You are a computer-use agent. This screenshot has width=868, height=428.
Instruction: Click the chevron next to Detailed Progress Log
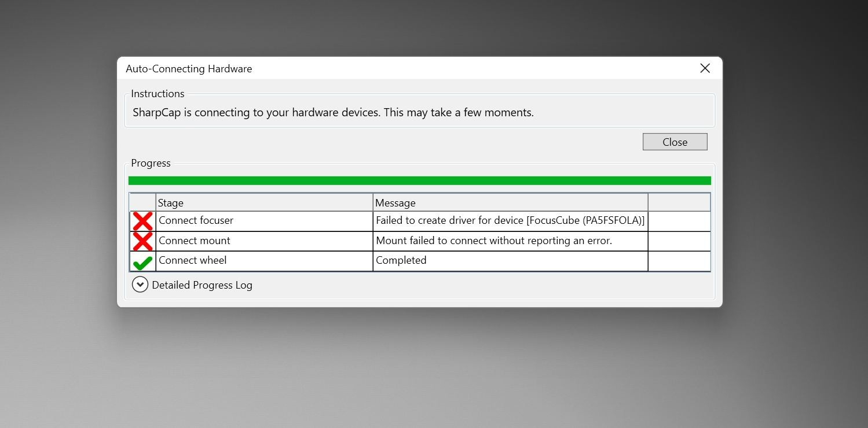tap(140, 285)
